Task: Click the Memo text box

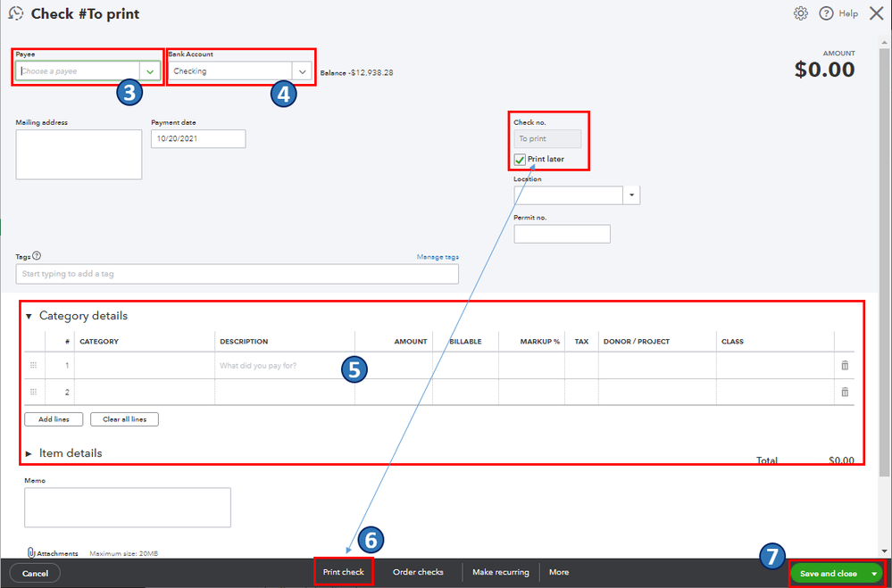Action: (x=128, y=507)
